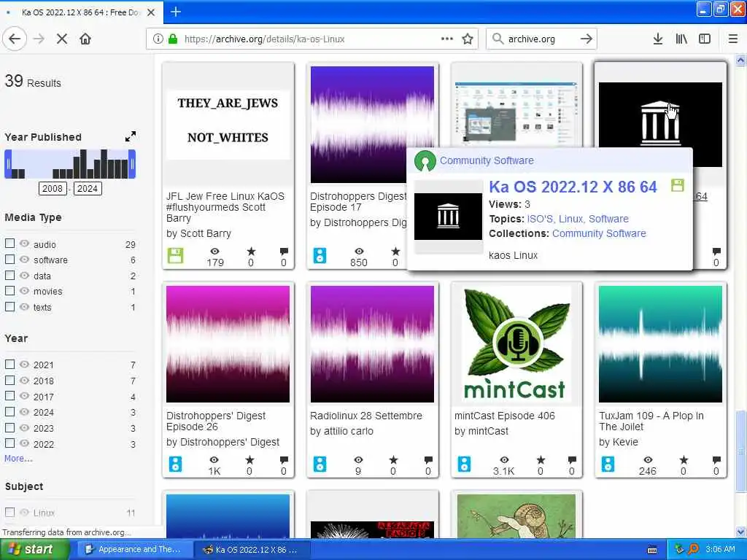Check the movies media type checkbox

[9, 290]
